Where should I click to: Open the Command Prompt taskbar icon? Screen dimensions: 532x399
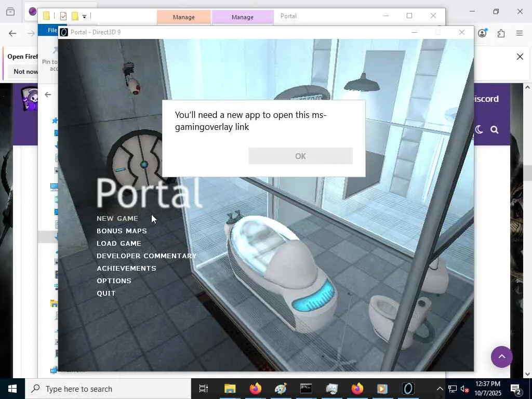(x=306, y=389)
